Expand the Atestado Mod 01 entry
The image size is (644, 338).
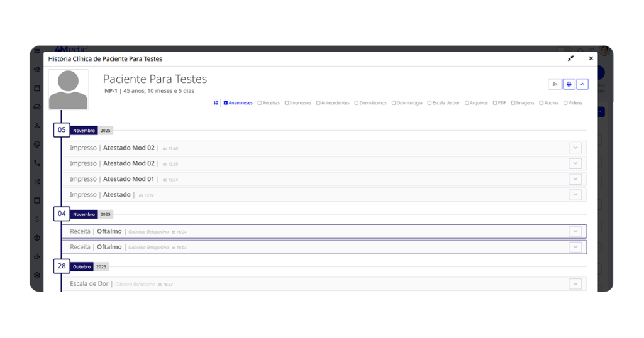[575, 179]
